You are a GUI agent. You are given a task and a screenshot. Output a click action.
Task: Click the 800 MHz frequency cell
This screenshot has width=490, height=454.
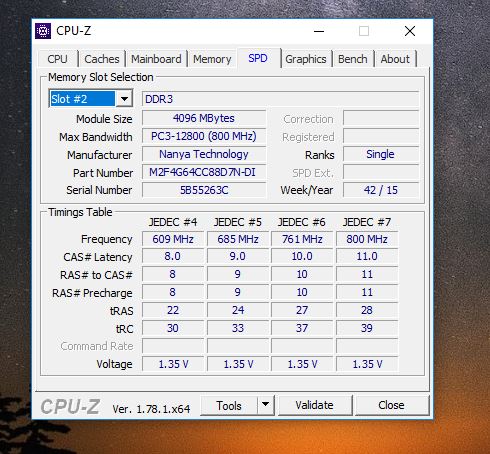click(367, 239)
